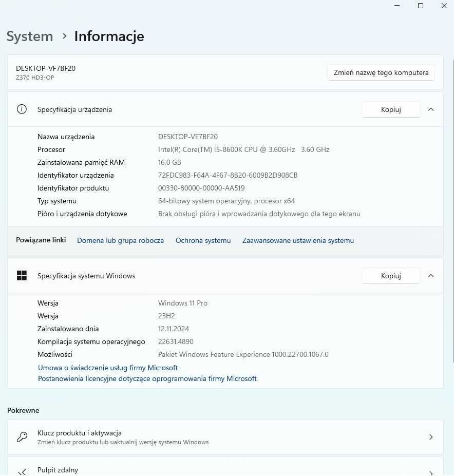
Task: Click the breadcrumb arrow between System and Informacje
Action: coord(64,36)
